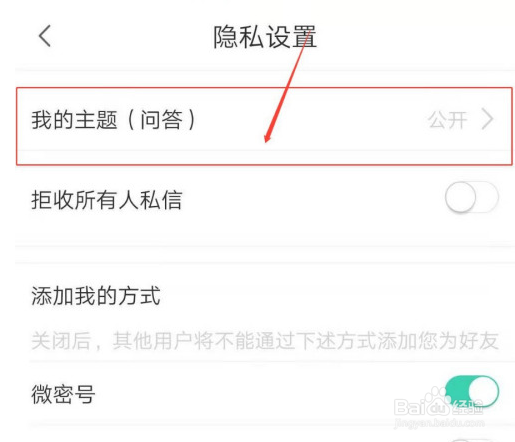Viewport: 515px width, 442px height.
Task: Click the Baidu wordmark in the watermark
Action: point(421,407)
